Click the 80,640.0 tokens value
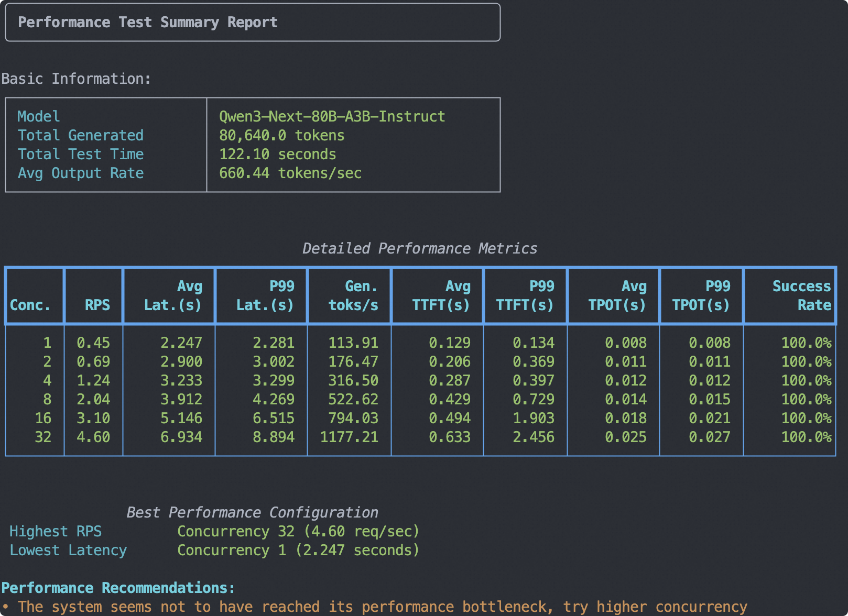Screen dimensions: 848x616 coord(281,136)
